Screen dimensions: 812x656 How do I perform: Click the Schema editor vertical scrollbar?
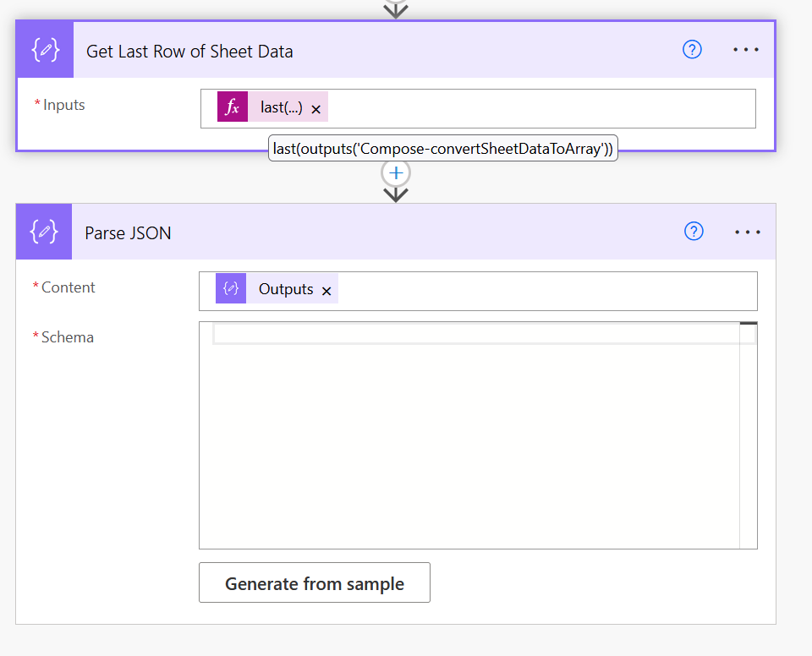tap(748, 440)
